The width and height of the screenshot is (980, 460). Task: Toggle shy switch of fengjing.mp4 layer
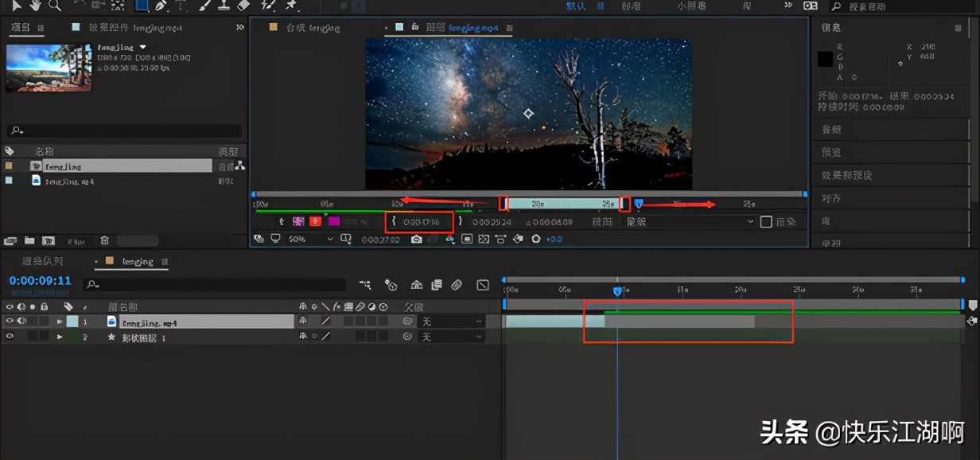click(x=303, y=322)
